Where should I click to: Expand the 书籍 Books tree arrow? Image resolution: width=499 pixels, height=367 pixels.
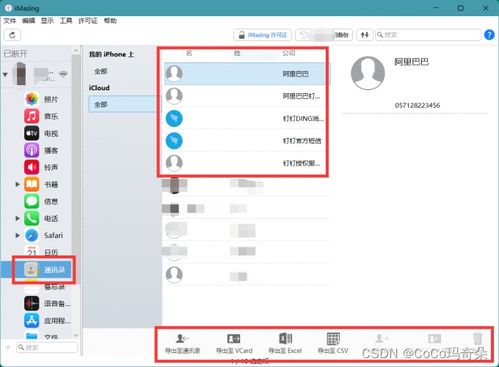tap(17, 184)
